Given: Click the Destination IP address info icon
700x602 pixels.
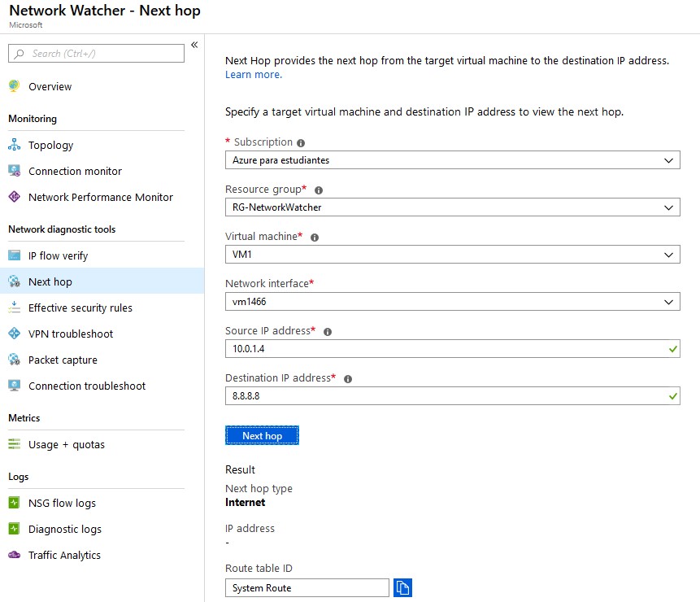Looking at the screenshot, I should point(348,379).
